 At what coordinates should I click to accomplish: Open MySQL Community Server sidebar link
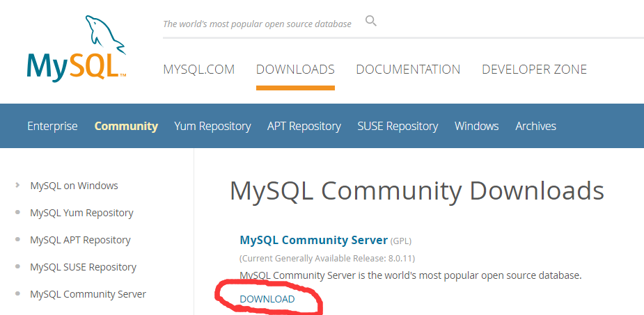tap(88, 294)
